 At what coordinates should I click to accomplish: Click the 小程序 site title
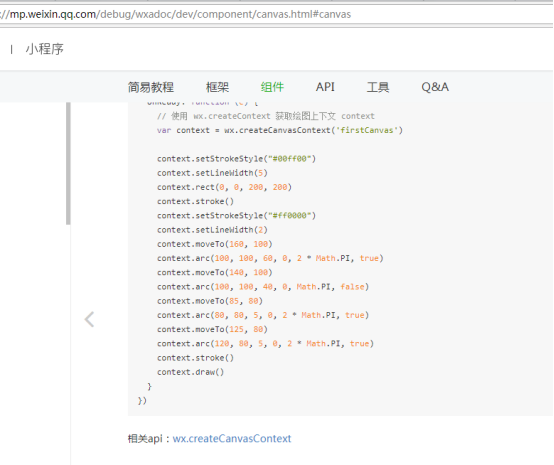click(x=45, y=49)
